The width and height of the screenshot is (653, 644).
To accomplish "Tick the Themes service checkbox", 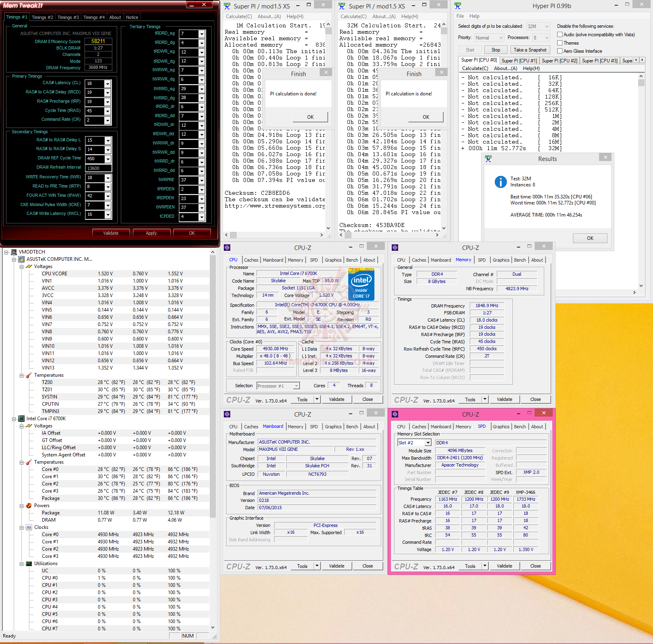I will (560, 43).
